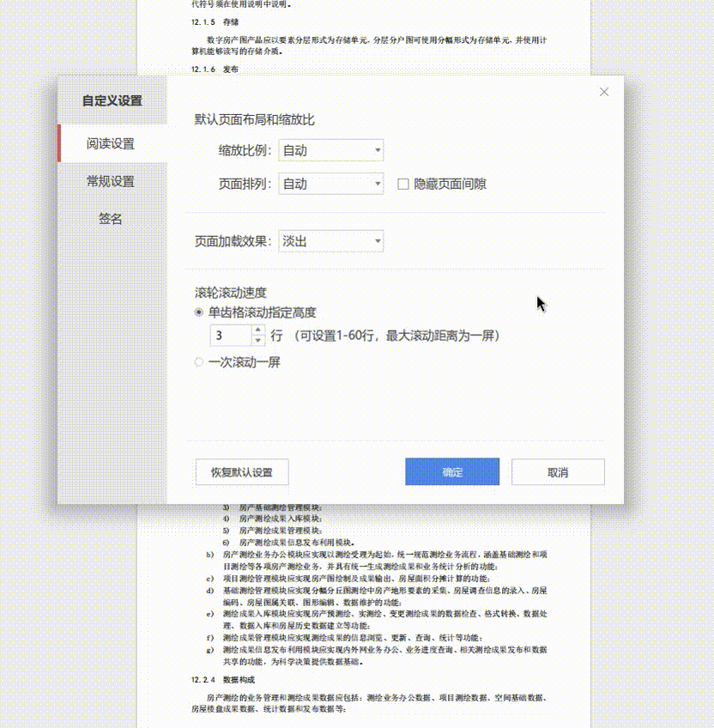Open the 签名 settings tab
Screen dimensions: 714x728
point(112,218)
